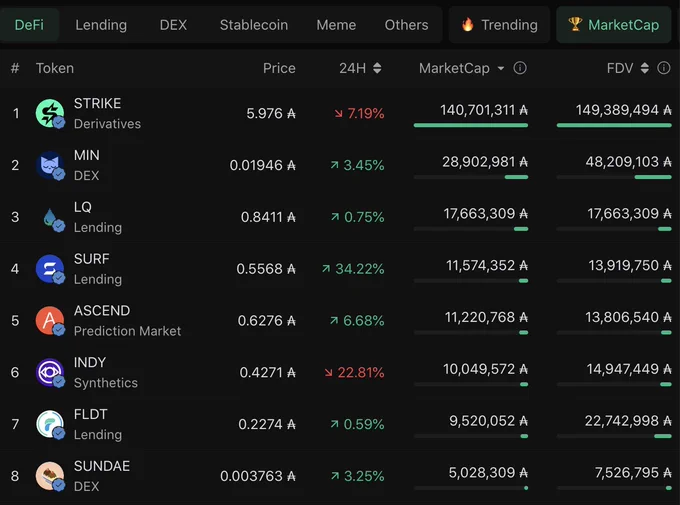Click FDV value 14,947,449

tap(629, 369)
